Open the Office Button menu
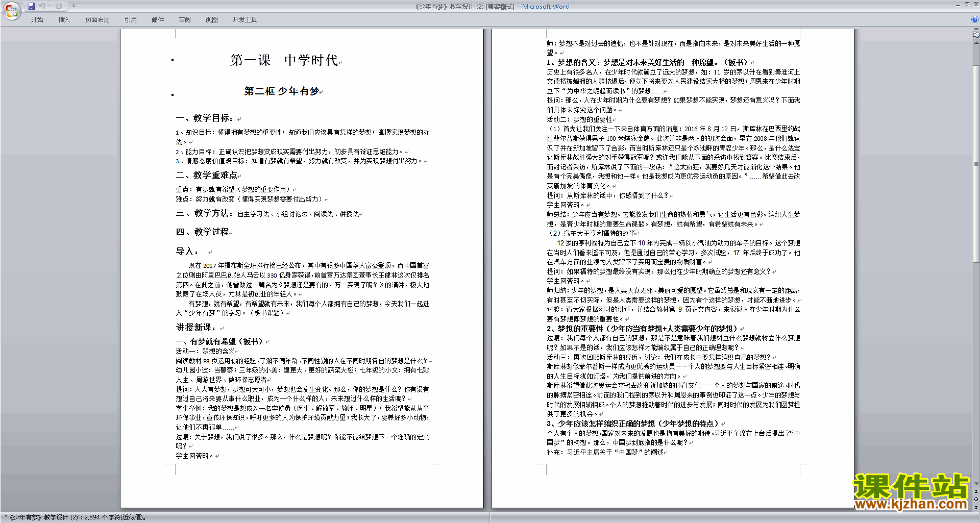This screenshot has width=980, height=523. [11, 11]
